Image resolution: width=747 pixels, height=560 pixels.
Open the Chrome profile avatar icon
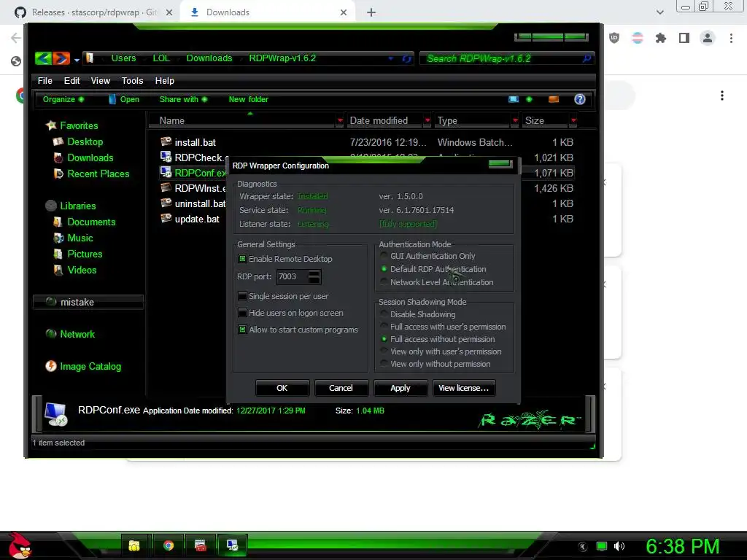(x=708, y=38)
